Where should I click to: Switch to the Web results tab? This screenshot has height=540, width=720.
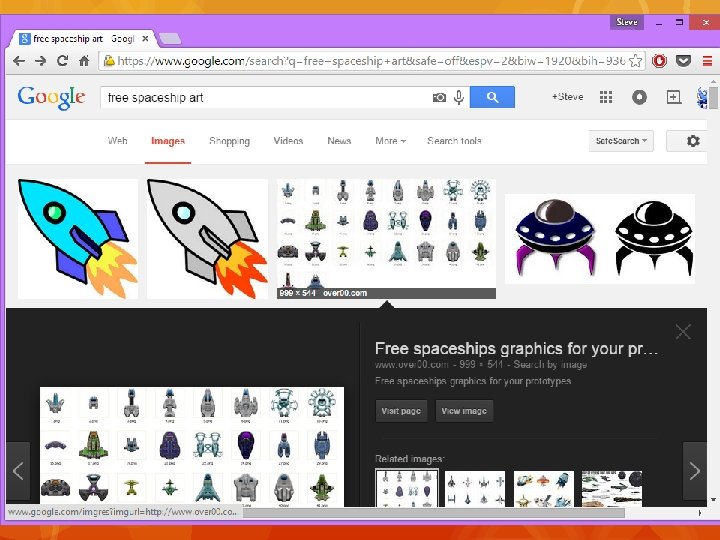click(x=118, y=141)
